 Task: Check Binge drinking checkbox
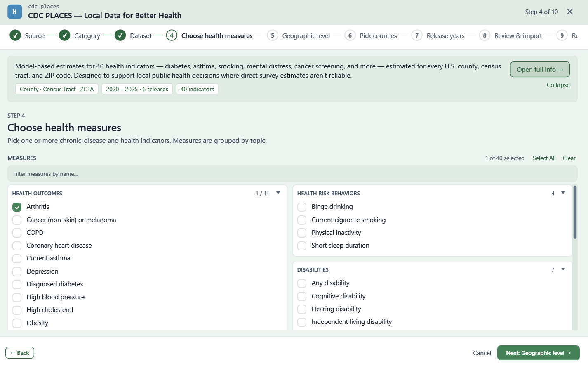302,207
